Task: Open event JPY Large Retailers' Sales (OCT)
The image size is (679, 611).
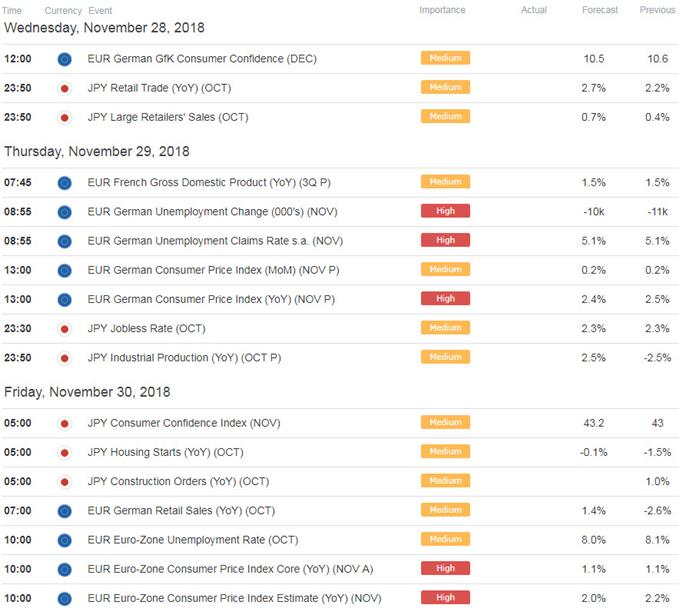Action: point(168,117)
